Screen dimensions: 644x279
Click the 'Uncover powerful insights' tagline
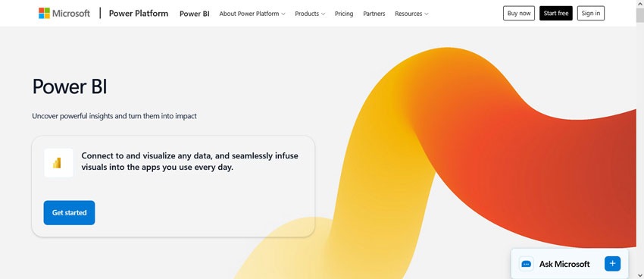[114, 116]
